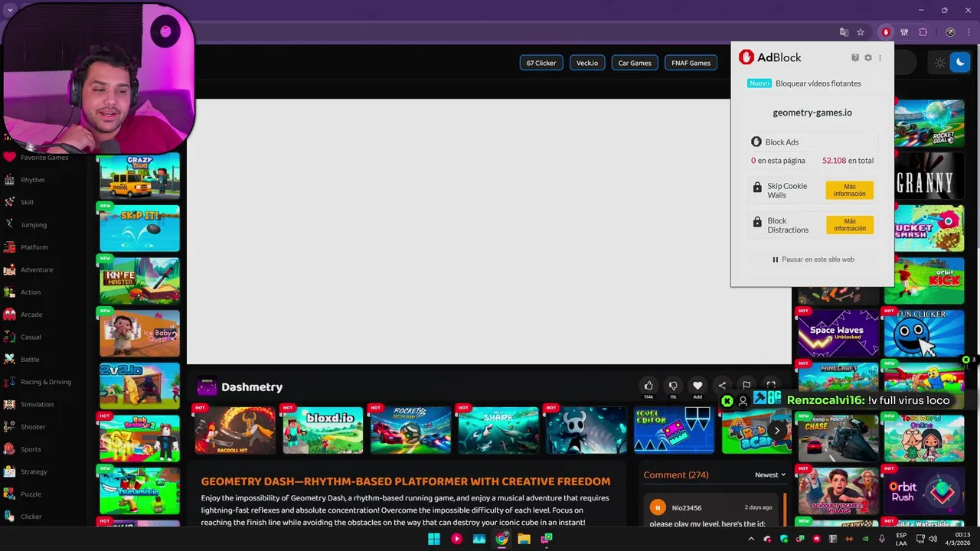Open the Veck.io tag
980x551 pixels.
click(587, 63)
